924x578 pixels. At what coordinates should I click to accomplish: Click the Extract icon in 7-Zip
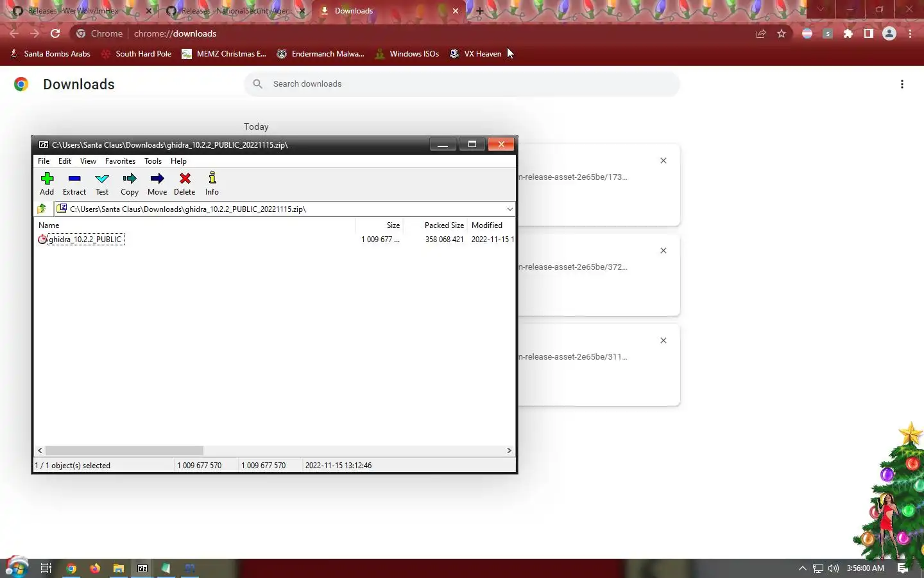click(74, 184)
